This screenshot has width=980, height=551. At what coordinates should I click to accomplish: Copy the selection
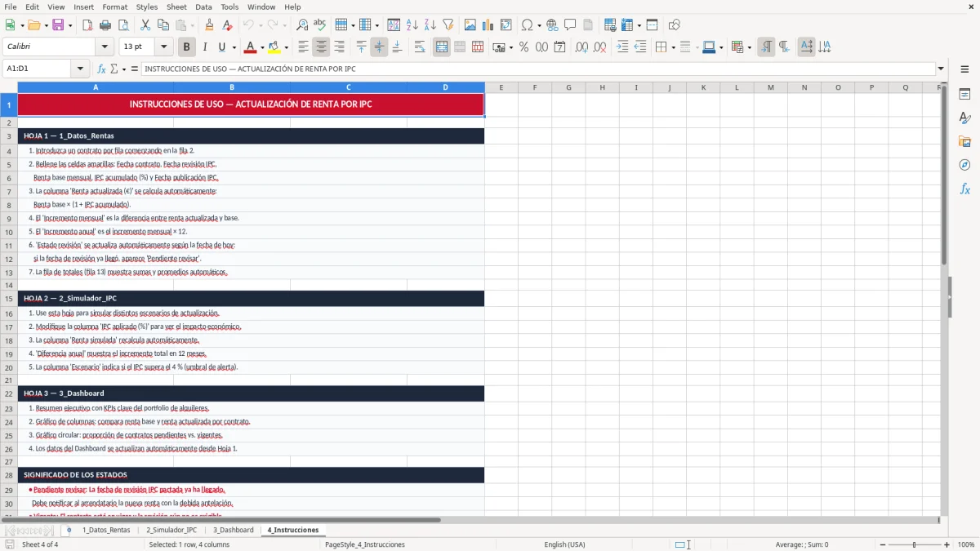(163, 25)
